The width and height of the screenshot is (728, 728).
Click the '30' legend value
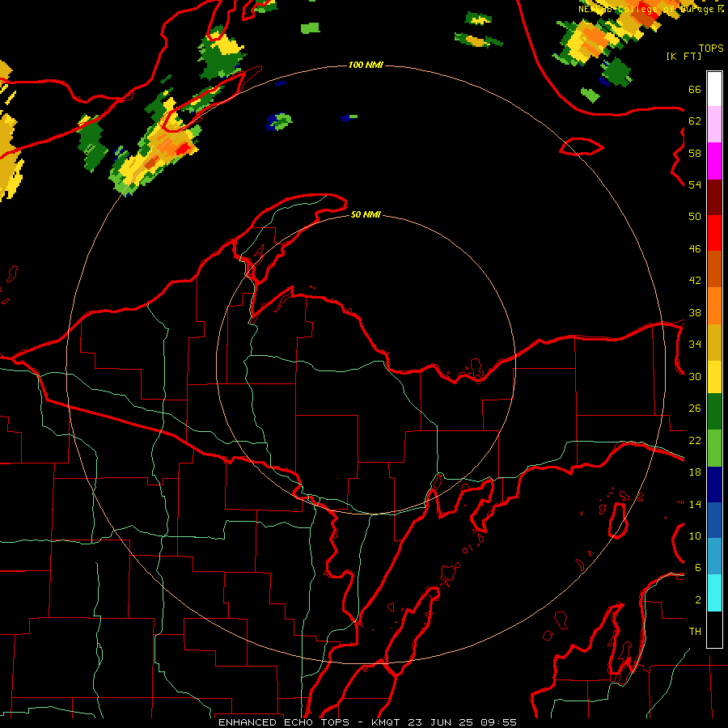(x=695, y=376)
